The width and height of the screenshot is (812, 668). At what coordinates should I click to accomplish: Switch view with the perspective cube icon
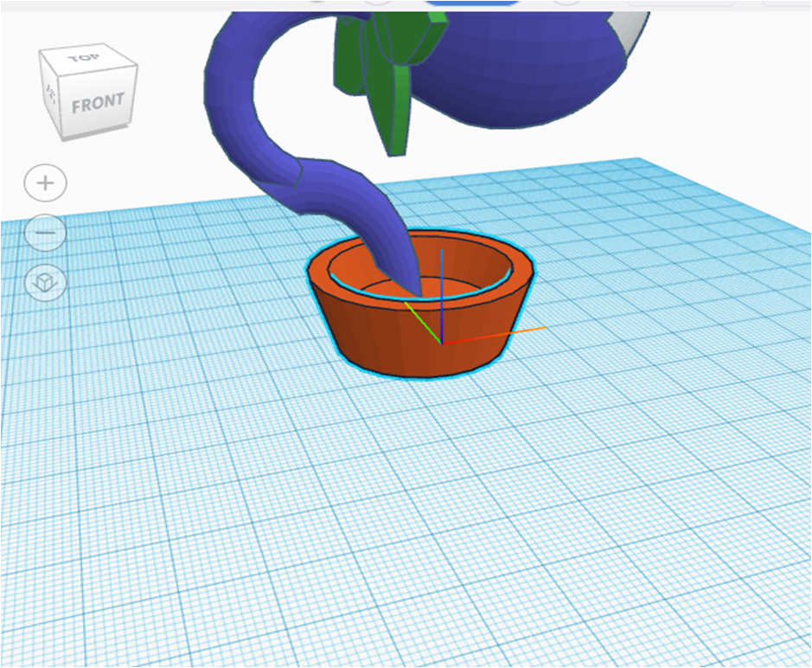point(46,282)
